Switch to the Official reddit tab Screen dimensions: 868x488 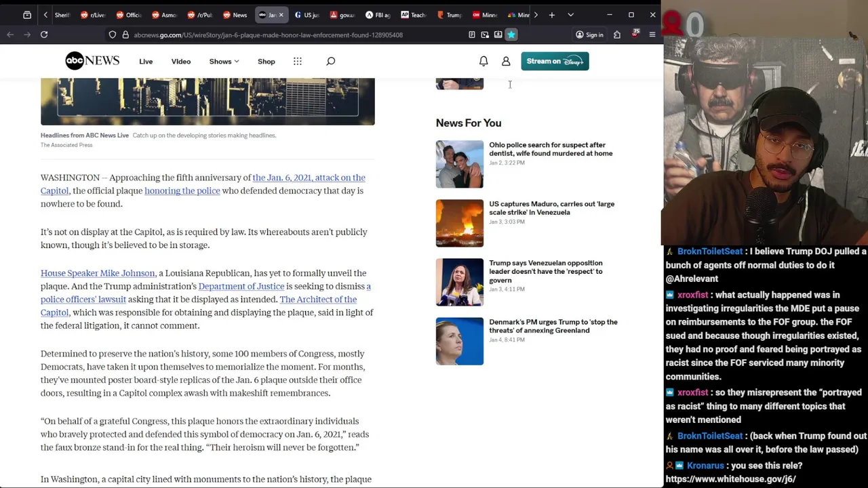point(130,15)
